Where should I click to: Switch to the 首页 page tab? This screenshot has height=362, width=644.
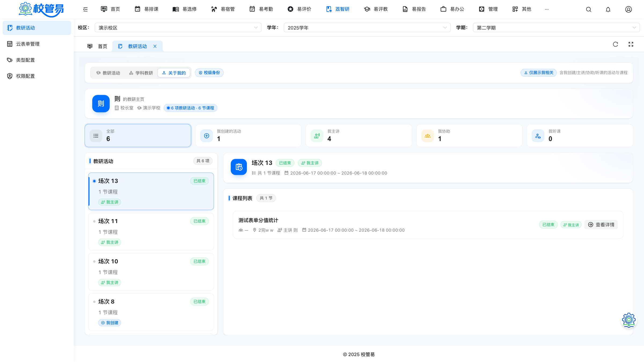(97, 46)
